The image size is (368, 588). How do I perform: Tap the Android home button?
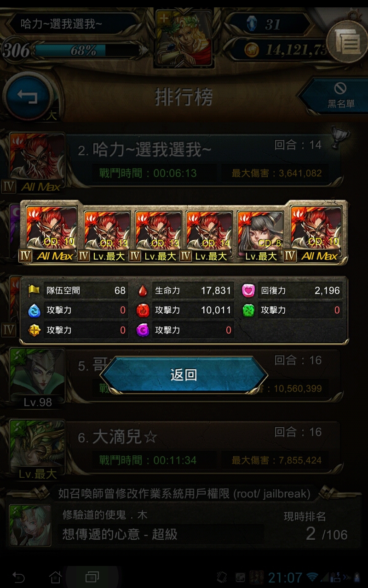click(55, 577)
